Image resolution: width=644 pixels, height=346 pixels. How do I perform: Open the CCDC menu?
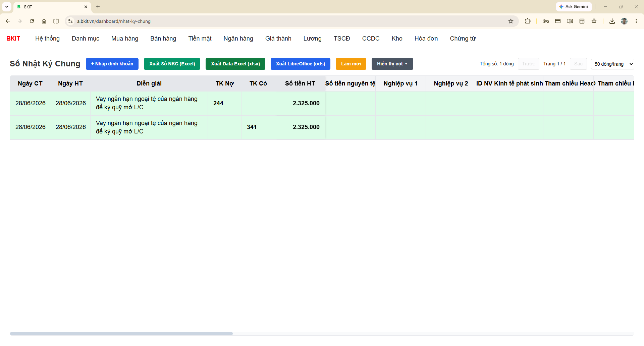371,39
